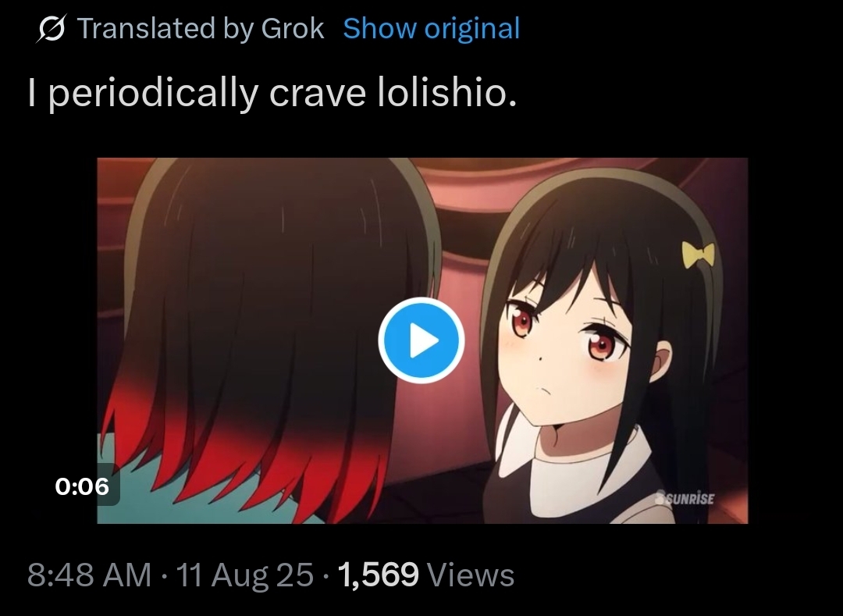This screenshot has height=616, width=843.
Task: Click the Show original link
Action: [432, 28]
